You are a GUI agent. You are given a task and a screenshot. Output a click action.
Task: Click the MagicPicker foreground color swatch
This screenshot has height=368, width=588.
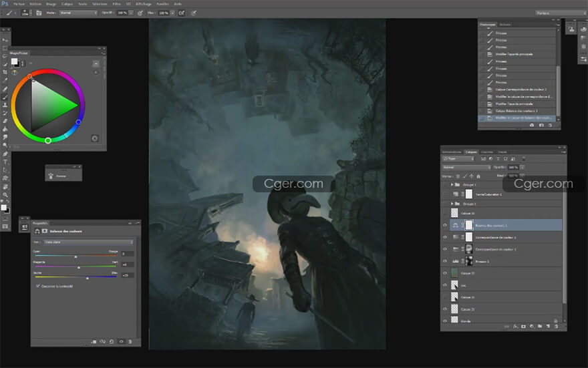click(14, 61)
